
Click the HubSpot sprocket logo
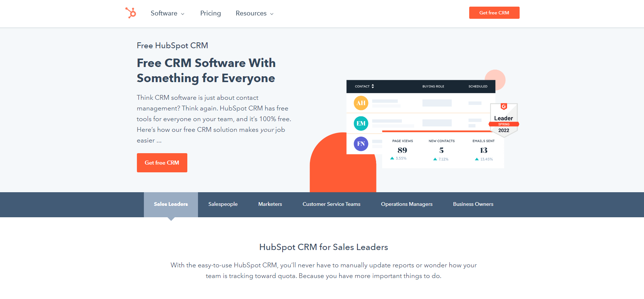tap(131, 13)
